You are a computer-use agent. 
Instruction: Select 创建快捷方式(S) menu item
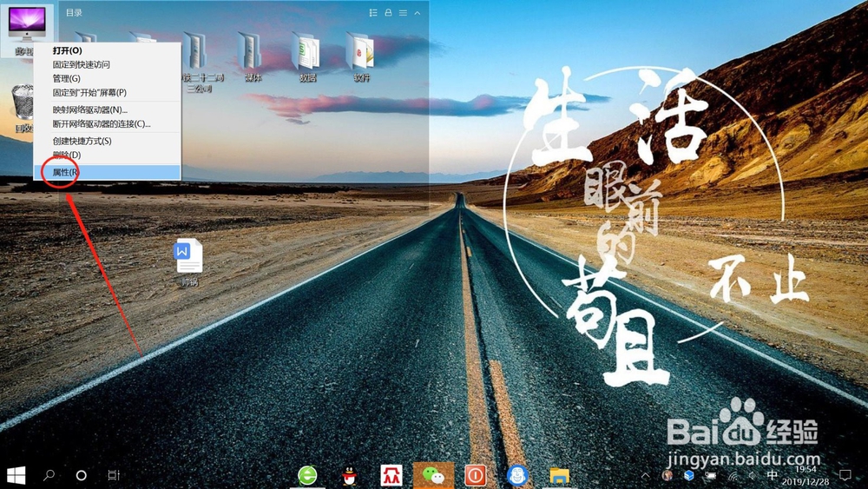[108, 142]
